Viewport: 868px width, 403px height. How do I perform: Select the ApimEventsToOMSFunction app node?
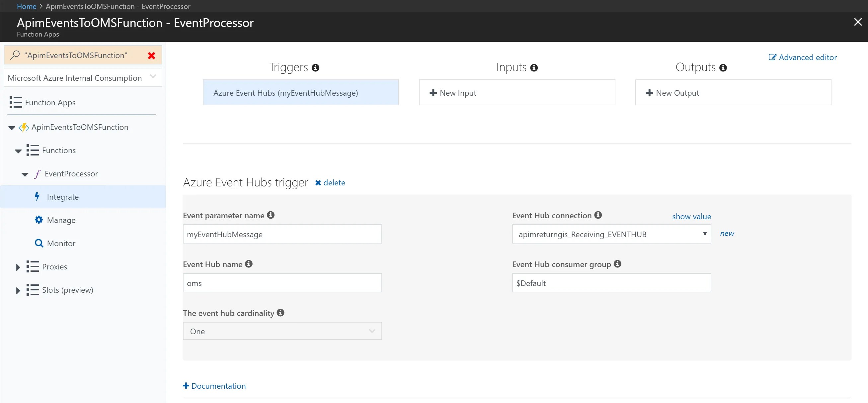80,127
